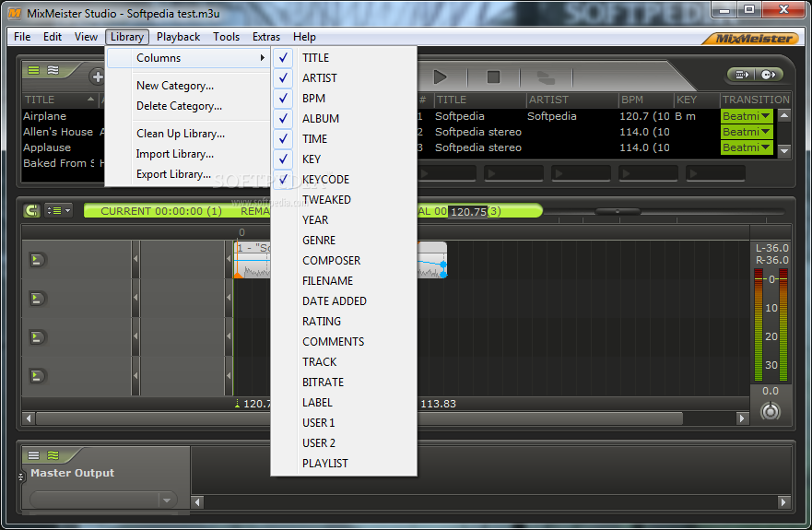This screenshot has height=530, width=812.
Task: Open the timeline list options dropdown
Action: (x=58, y=210)
